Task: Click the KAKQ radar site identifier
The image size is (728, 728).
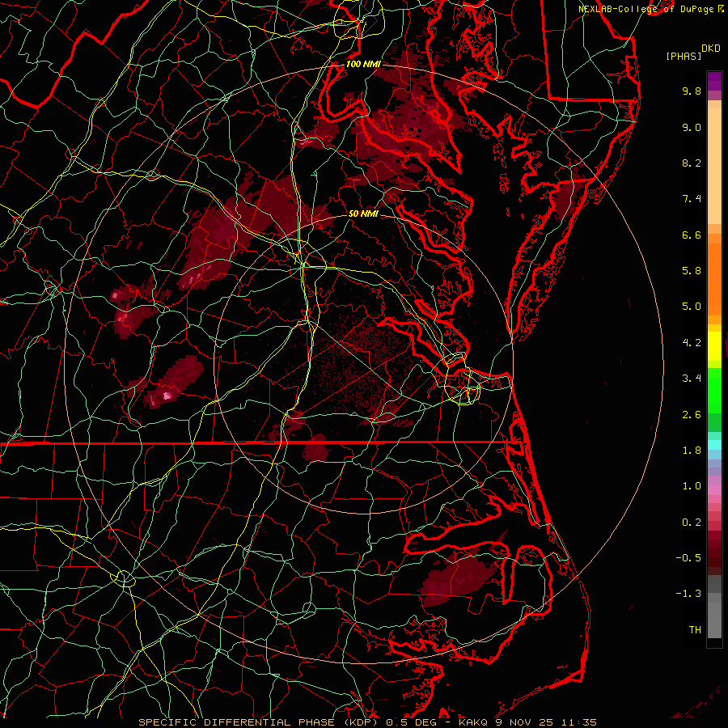Action: [472, 722]
